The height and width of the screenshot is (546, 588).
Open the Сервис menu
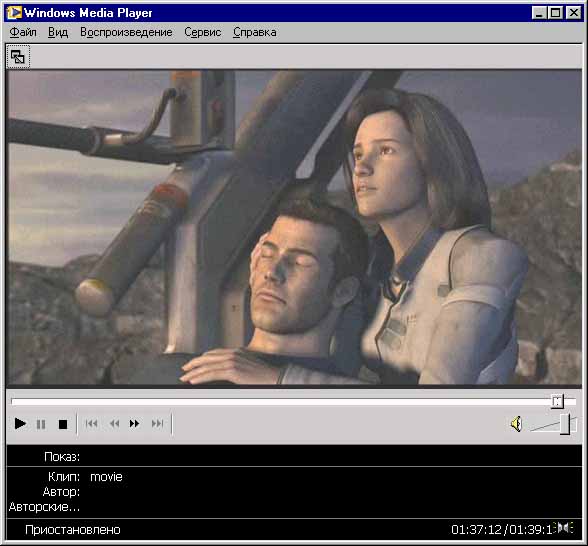tap(202, 32)
